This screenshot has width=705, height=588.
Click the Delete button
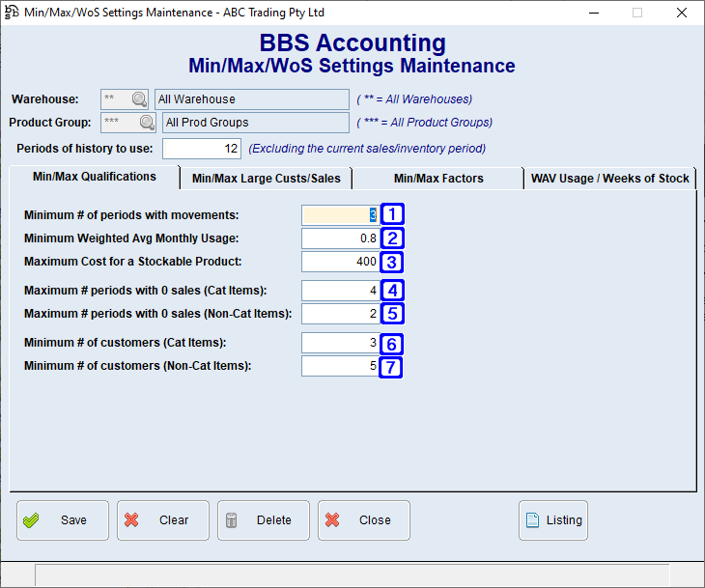(264, 520)
